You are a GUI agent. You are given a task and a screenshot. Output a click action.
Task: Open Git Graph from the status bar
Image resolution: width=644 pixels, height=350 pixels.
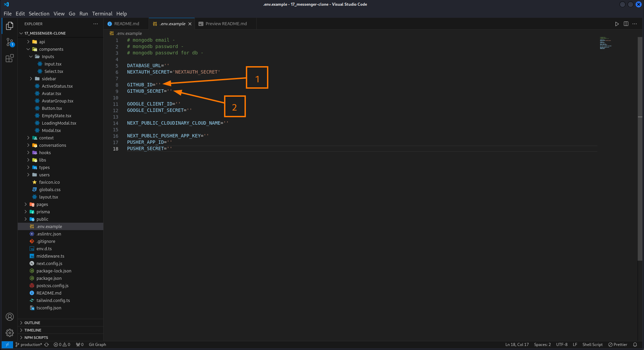click(x=97, y=345)
